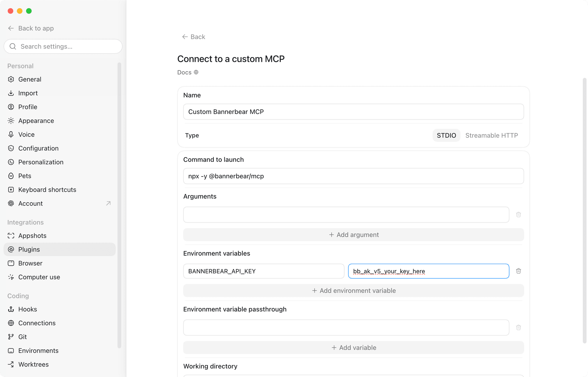Open the Appshots settings page
Viewport: 588px width, 377px height.
click(x=59, y=236)
